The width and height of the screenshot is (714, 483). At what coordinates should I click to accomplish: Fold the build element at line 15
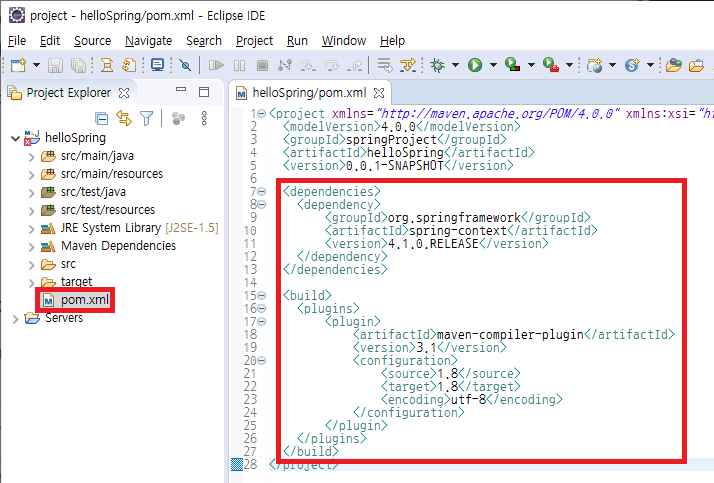point(261,295)
